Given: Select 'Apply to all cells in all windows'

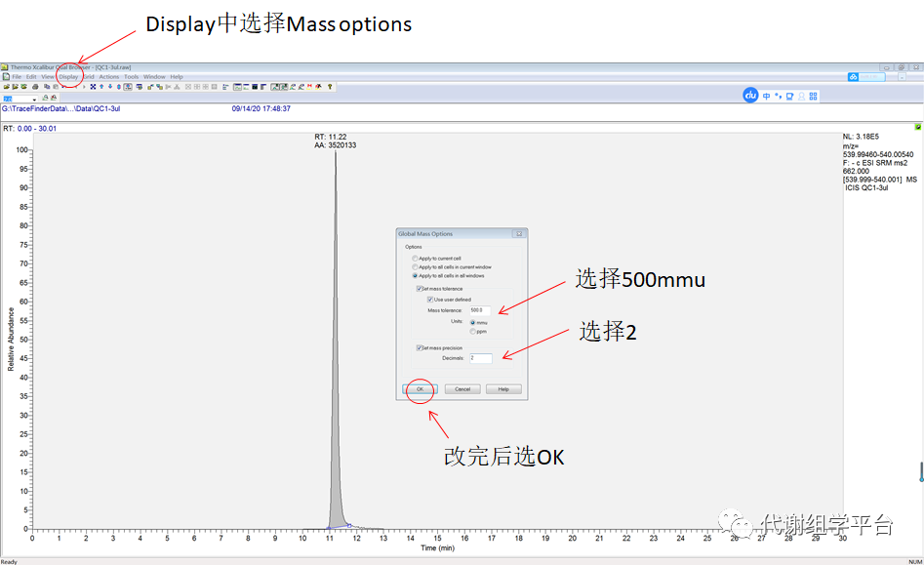Looking at the screenshot, I should click(x=448, y=276).
